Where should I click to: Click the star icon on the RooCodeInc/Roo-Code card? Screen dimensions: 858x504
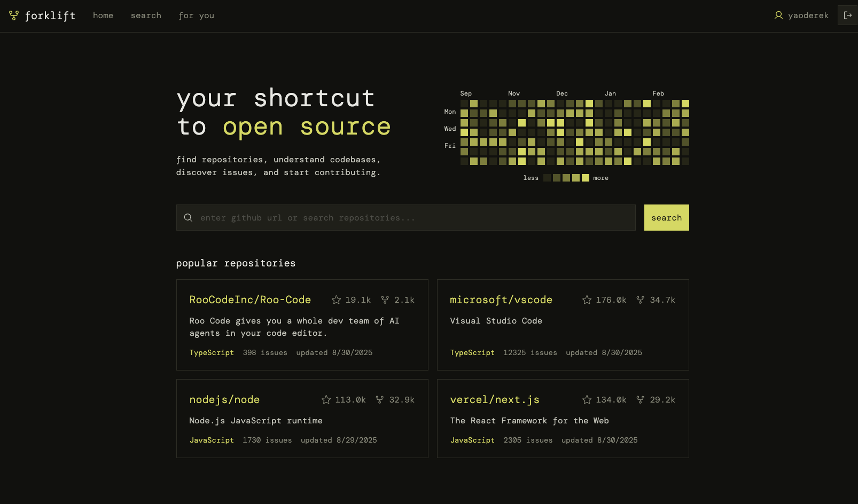[336, 300]
